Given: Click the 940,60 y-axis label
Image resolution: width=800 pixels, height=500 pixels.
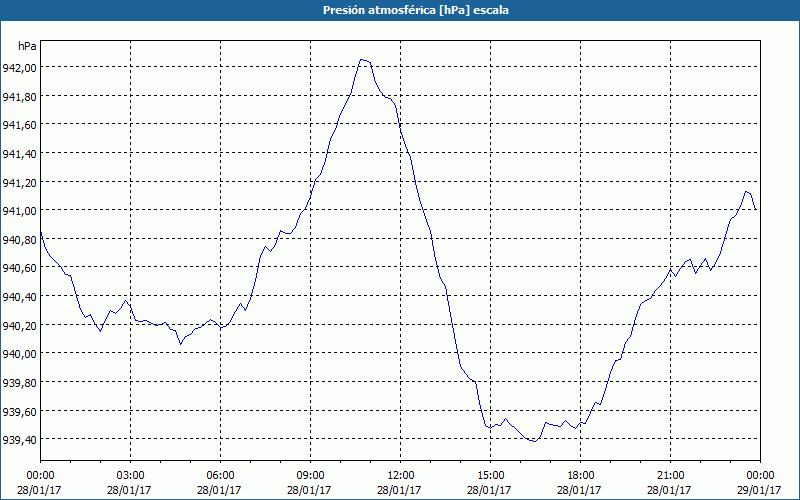Looking at the screenshot, I should click(19, 268).
